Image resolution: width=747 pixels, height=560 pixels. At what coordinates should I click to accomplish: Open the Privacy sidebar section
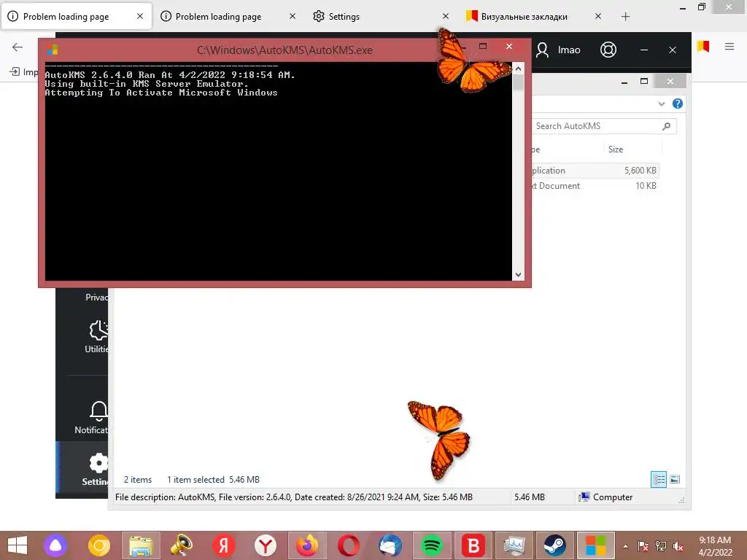click(x=97, y=297)
